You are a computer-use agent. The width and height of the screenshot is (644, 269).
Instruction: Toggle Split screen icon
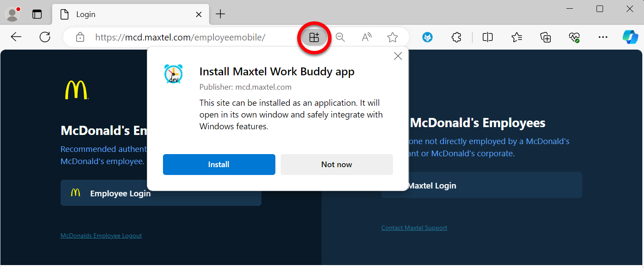pyautogui.click(x=488, y=37)
